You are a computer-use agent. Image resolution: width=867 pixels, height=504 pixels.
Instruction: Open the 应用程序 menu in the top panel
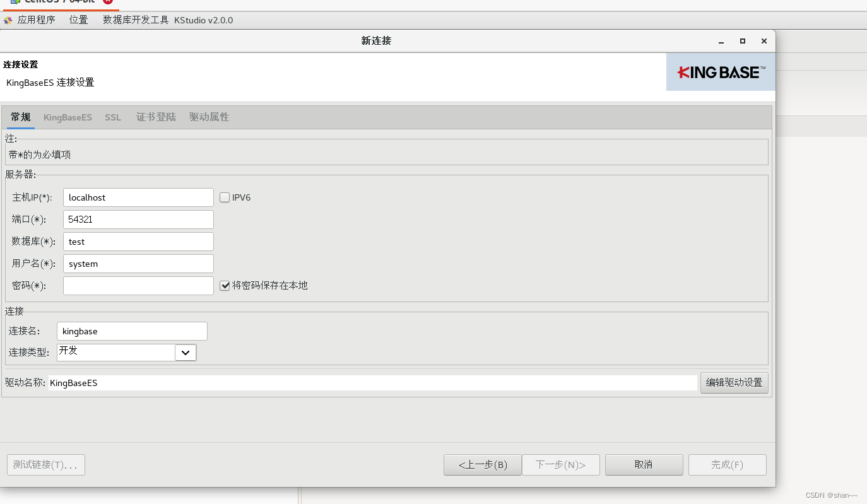pyautogui.click(x=37, y=20)
